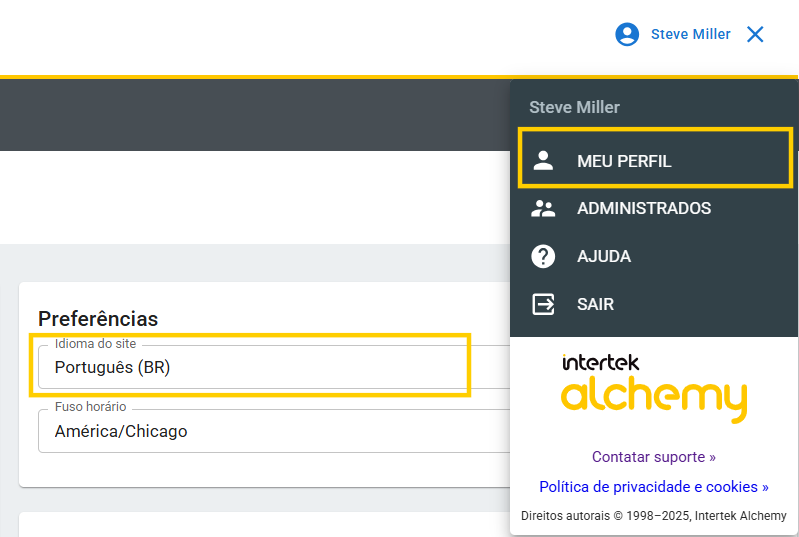Click the Steve Miller header inside menu

[574, 107]
